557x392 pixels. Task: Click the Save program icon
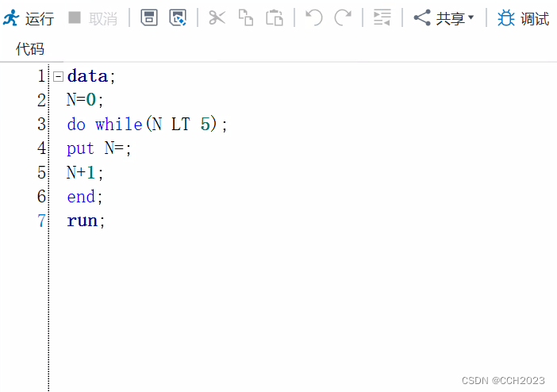coord(149,17)
